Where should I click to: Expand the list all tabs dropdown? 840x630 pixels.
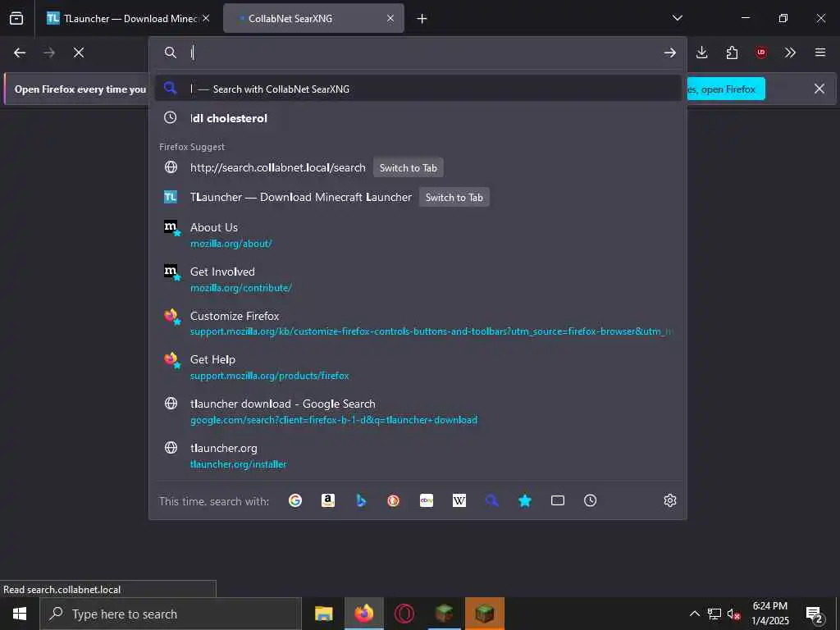677,18
